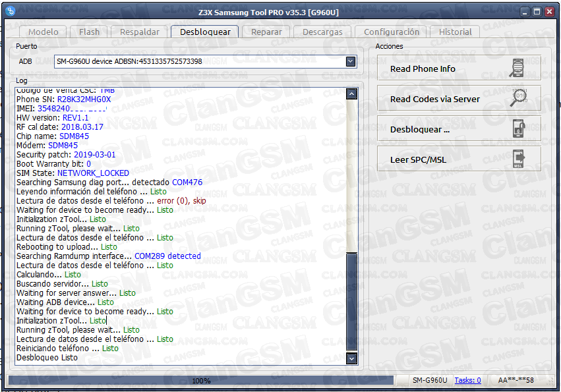
Task: Click the Desbloquear ... action button
Action: pyautogui.click(x=459, y=128)
